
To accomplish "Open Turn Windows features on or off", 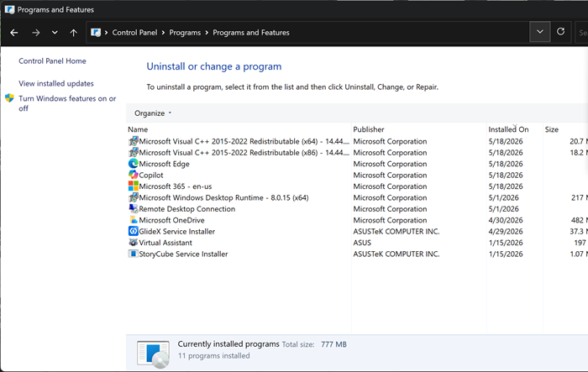I will point(67,103).
